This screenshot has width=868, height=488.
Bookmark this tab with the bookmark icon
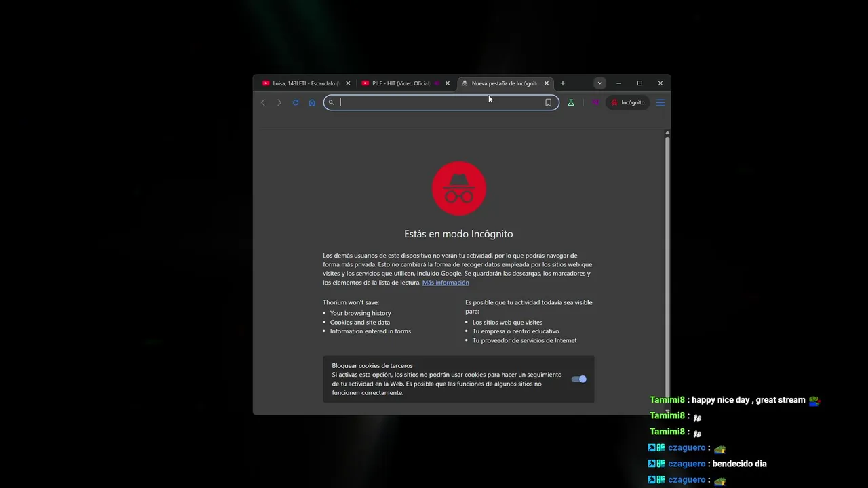pyautogui.click(x=548, y=102)
